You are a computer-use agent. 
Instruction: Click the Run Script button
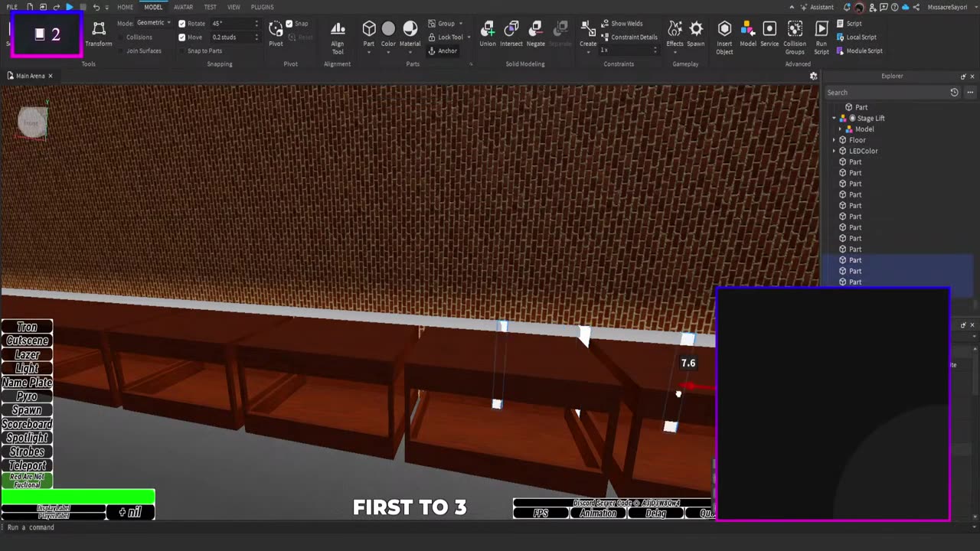point(822,37)
